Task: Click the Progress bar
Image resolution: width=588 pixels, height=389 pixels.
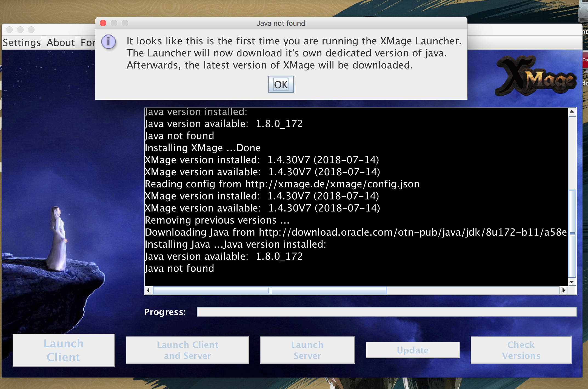Action: [x=386, y=312]
